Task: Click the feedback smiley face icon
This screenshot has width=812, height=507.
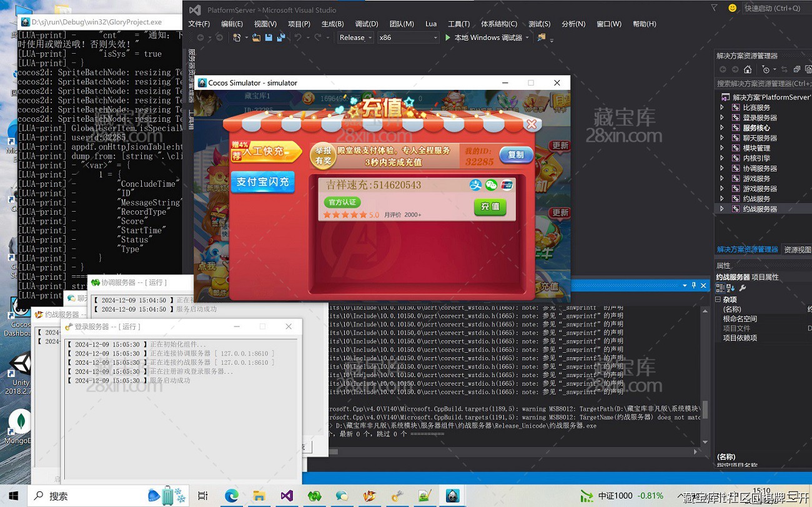Action: tap(732, 8)
